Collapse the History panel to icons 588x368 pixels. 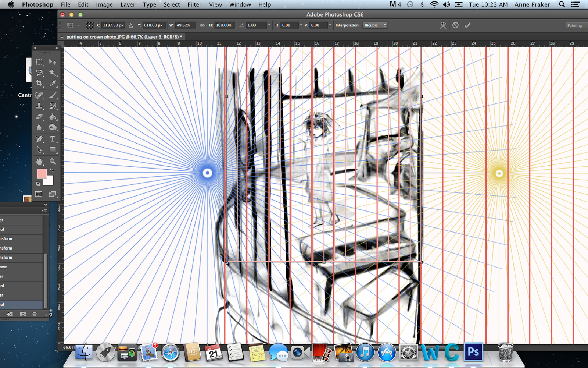click(x=46, y=205)
